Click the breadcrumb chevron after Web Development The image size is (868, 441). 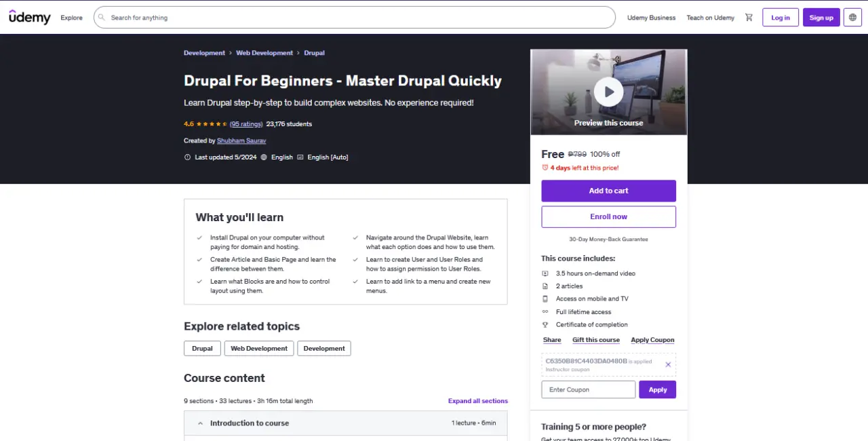[x=298, y=53]
